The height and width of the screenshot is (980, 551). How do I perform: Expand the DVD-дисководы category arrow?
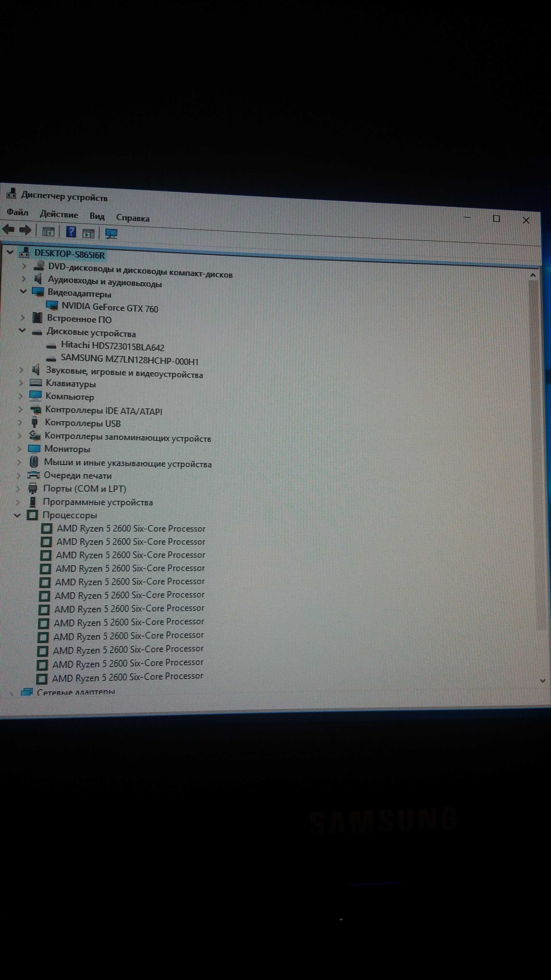pyautogui.click(x=24, y=266)
